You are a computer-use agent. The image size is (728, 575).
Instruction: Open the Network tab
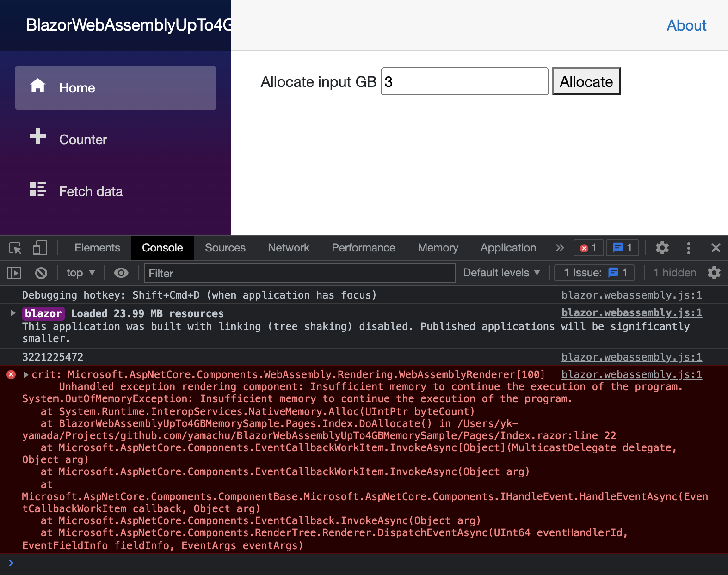pyautogui.click(x=289, y=248)
